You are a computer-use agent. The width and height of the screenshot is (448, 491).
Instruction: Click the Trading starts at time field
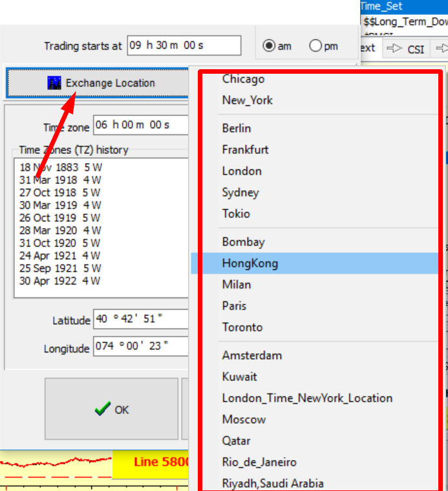[184, 46]
